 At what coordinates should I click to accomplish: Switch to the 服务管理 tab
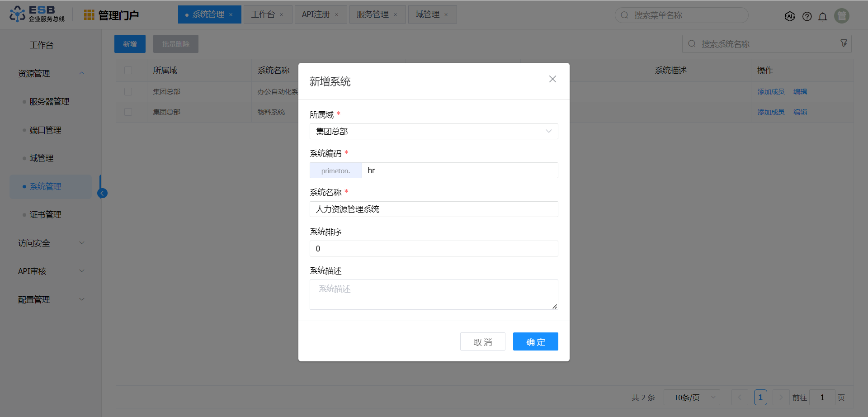373,14
